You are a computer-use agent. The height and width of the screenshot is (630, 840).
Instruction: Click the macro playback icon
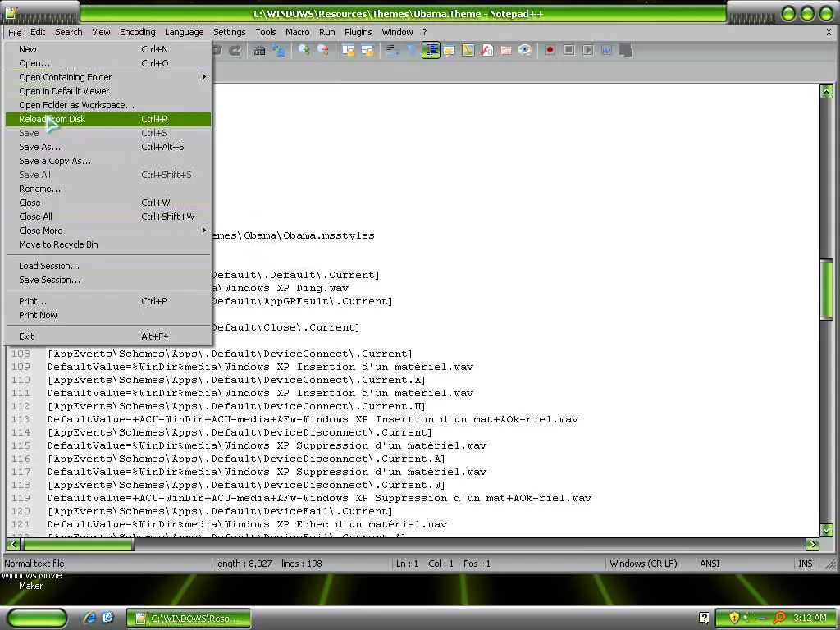point(587,51)
